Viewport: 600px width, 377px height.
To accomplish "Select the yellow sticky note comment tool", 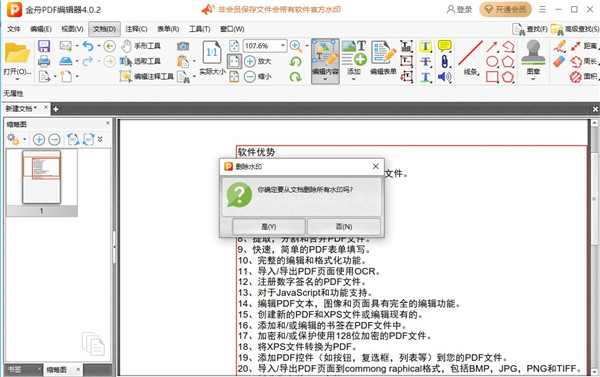I will [x=444, y=46].
